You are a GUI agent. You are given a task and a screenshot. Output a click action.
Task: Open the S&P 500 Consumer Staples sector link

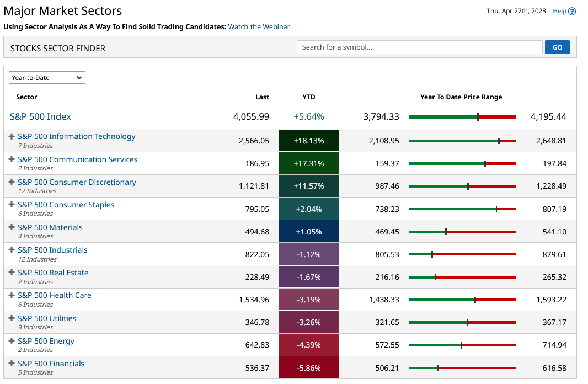pos(66,204)
